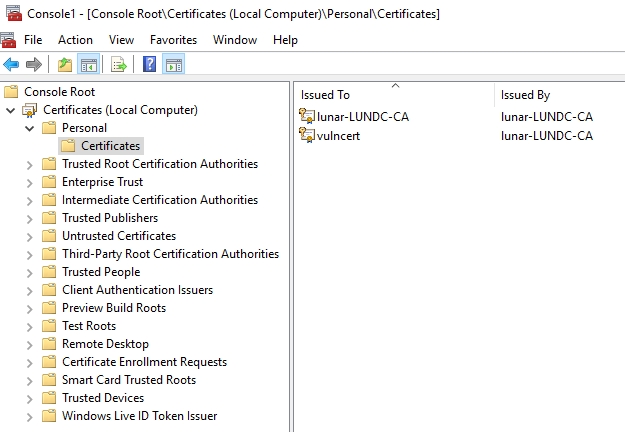The height and width of the screenshot is (432, 625).
Task: Open Help via the question mark icon
Action: click(149, 65)
